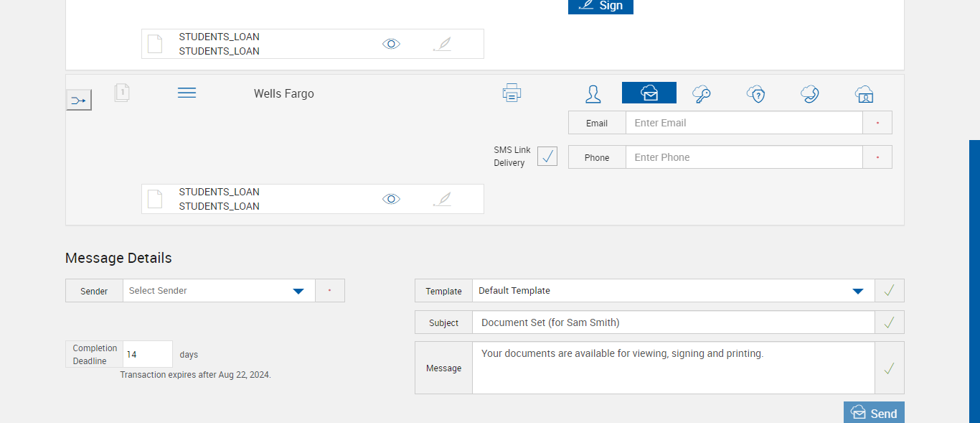This screenshot has height=423, width=980.
Task: Pick the cloud phone call authentication icon
Action: tap(810, 94)
